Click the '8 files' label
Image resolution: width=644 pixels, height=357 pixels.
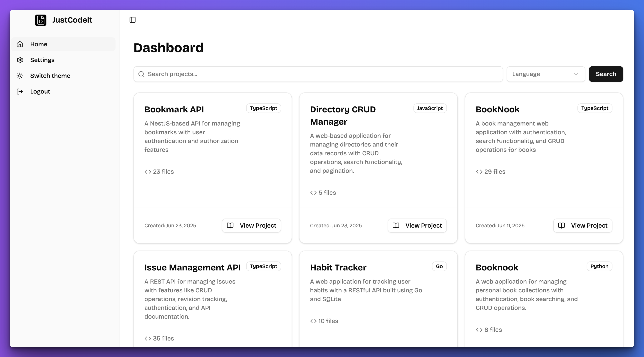pos(493,330)
